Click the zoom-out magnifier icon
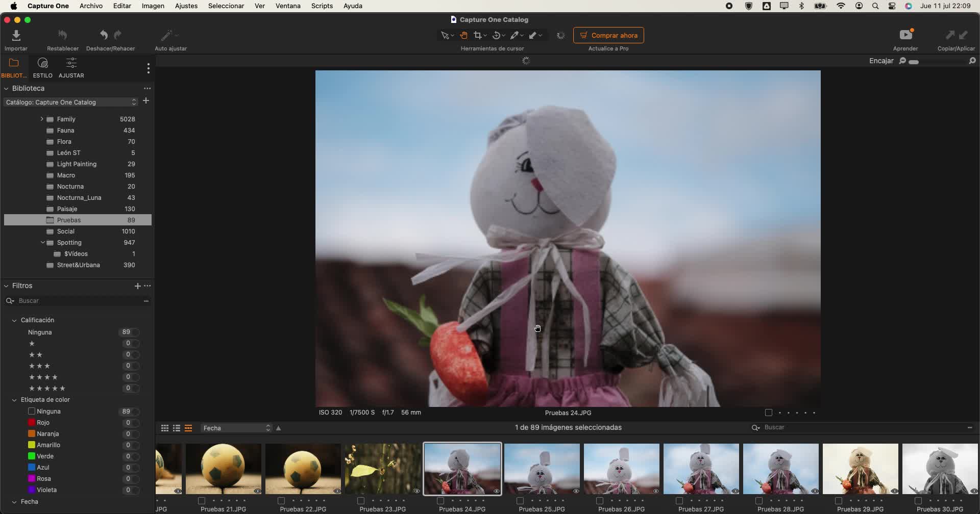The image size is (980, 514). (x=902, y=61)
